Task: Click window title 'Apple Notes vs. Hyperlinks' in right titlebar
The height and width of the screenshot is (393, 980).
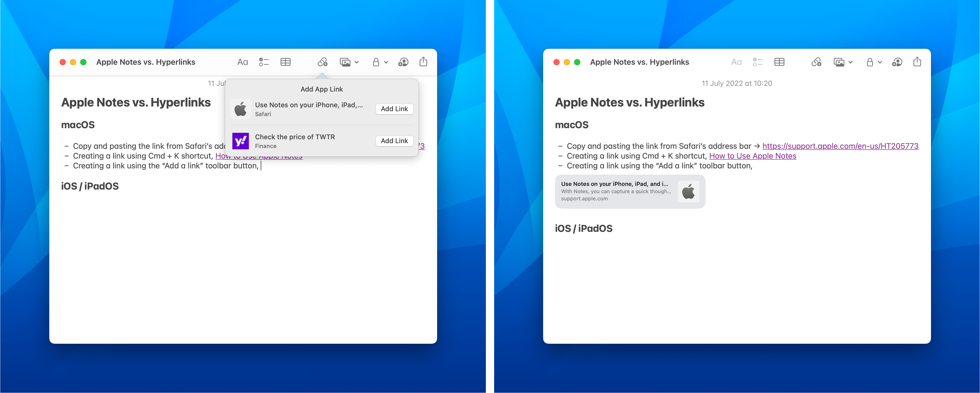Action: coord(640,62)
